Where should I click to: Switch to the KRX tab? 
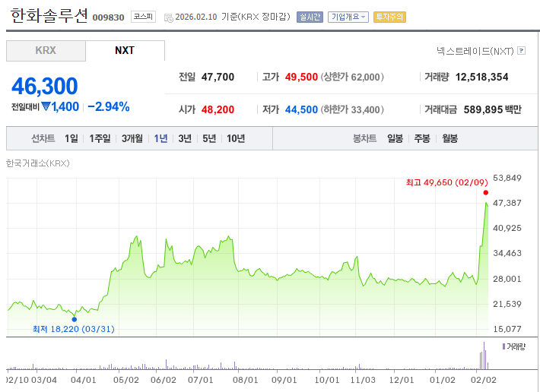[x=46, y=51]
